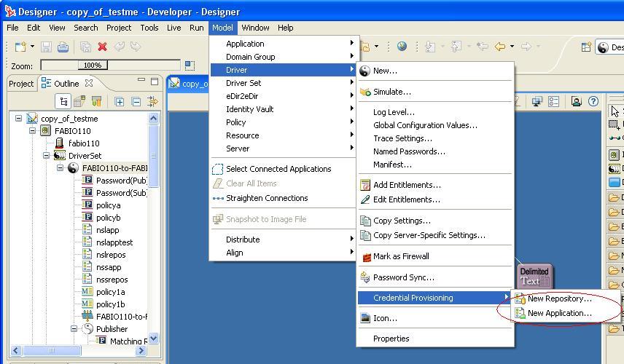Click the red Delete icon in toolbar
The width and height of the screenshot is (624, 364).
click(102, 47)
